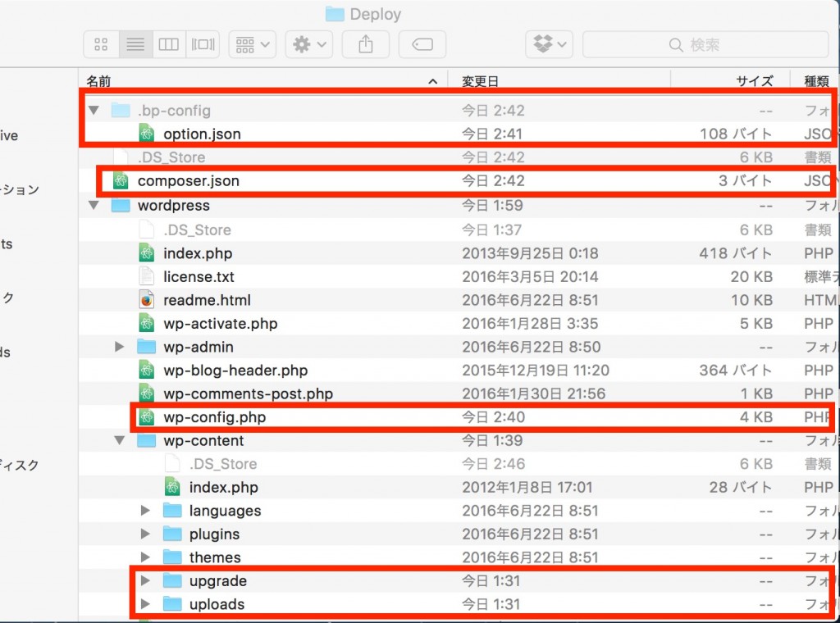Collapse the .bp-config folder

pyautogui.click(x=94, y=110)
